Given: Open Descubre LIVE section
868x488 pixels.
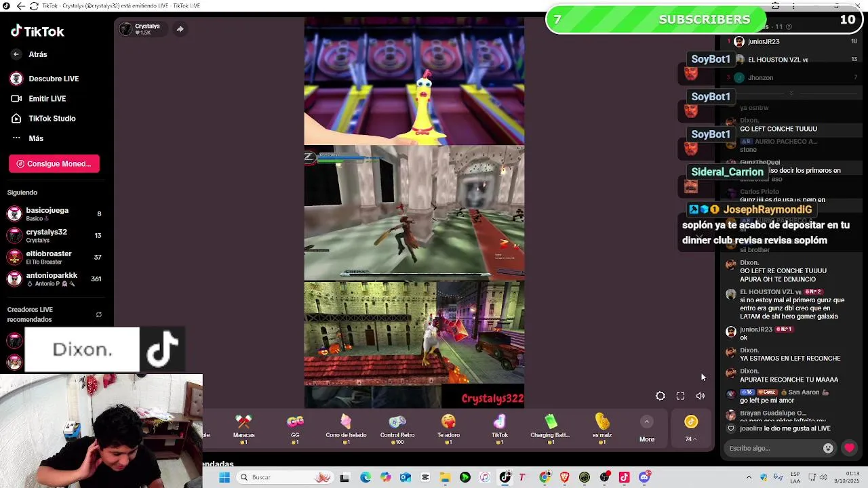Looking at the screenshot, I should tap(45, 79).
